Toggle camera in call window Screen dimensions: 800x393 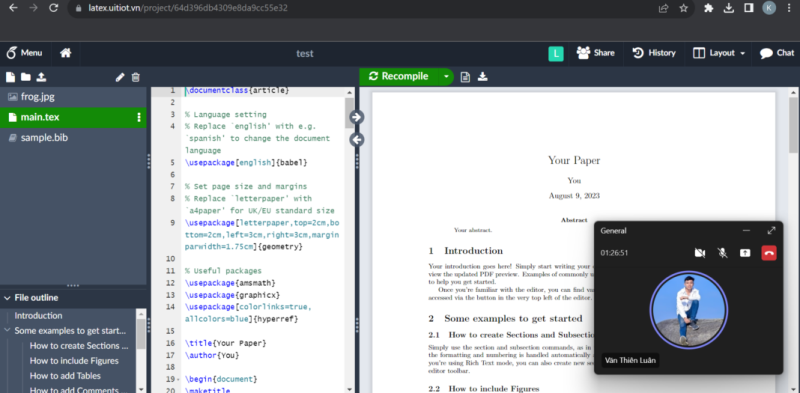pyautogui.click(x=699, y=253)
